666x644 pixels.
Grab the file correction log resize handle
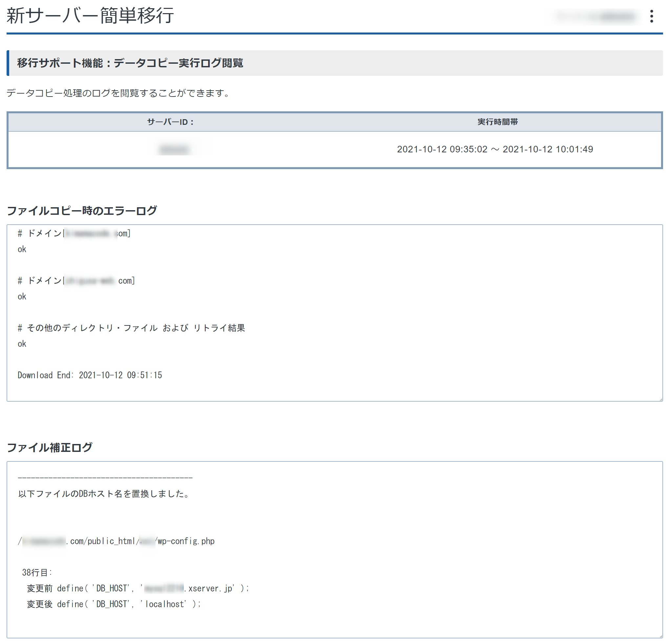tap(660, 635)
